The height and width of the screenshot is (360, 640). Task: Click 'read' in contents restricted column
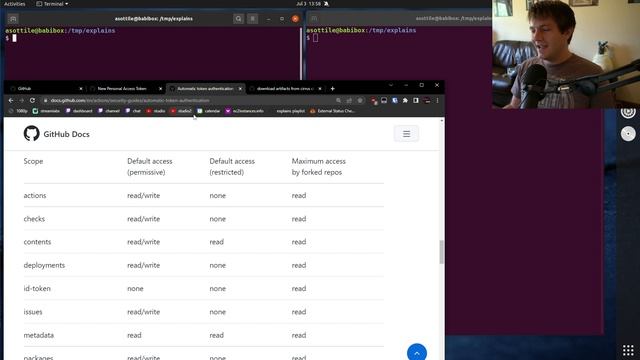(216, 242)
